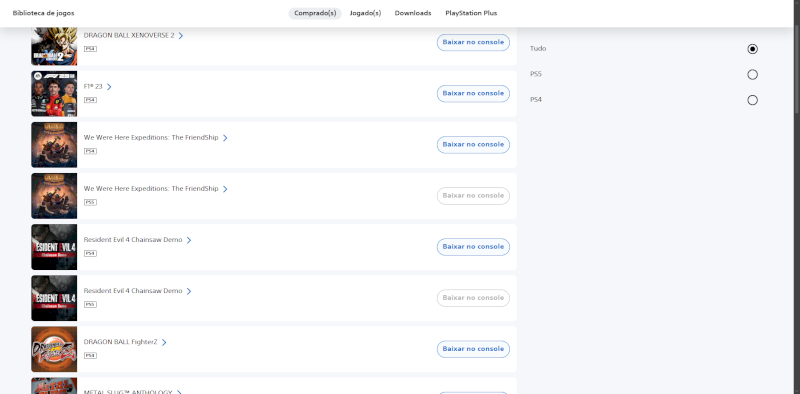800x394 pixels.
Task: Open the chevron beside DRAGON BALL XENOVERSE 2
Action: [x=181, y=36]
